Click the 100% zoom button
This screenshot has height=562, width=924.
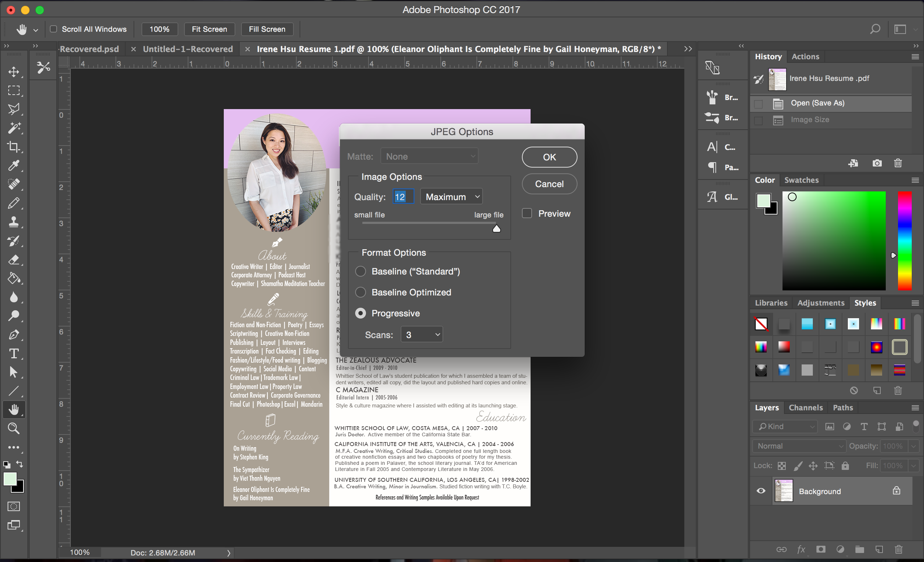point(160,29)
